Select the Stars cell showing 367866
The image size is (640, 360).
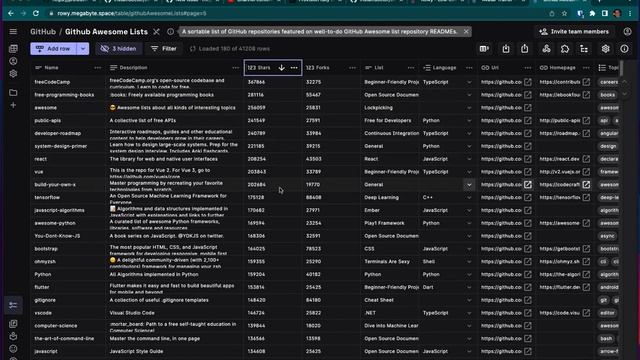click(273, 82)
